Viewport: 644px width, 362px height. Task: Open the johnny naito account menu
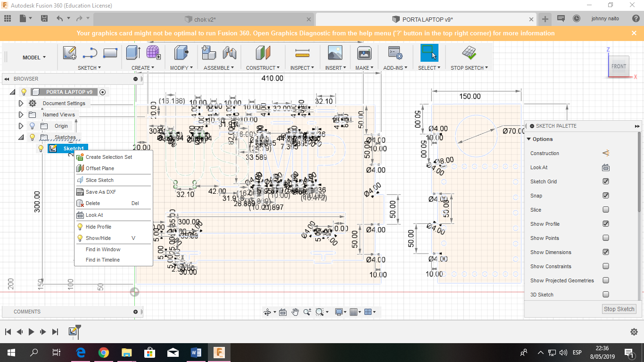coord(605,18)
